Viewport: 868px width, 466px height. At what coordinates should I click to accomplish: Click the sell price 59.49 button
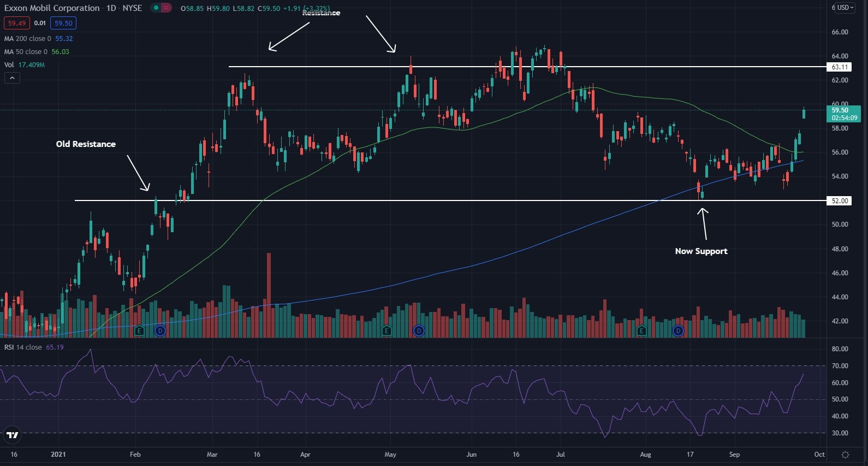point(17,23)
